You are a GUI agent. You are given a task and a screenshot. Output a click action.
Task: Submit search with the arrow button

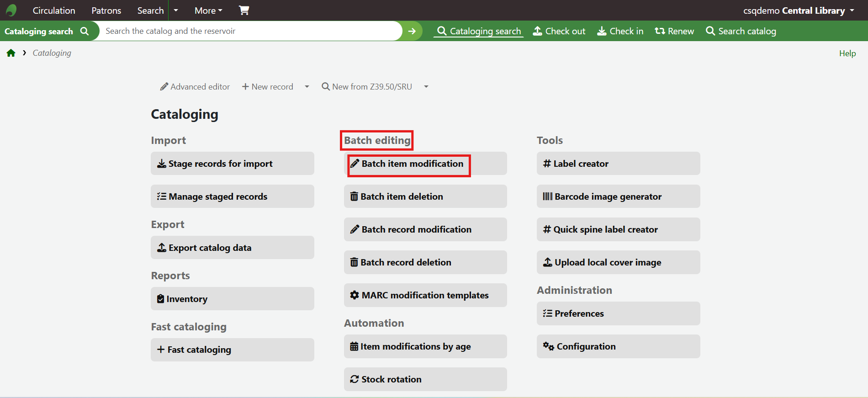pos(412,31)
